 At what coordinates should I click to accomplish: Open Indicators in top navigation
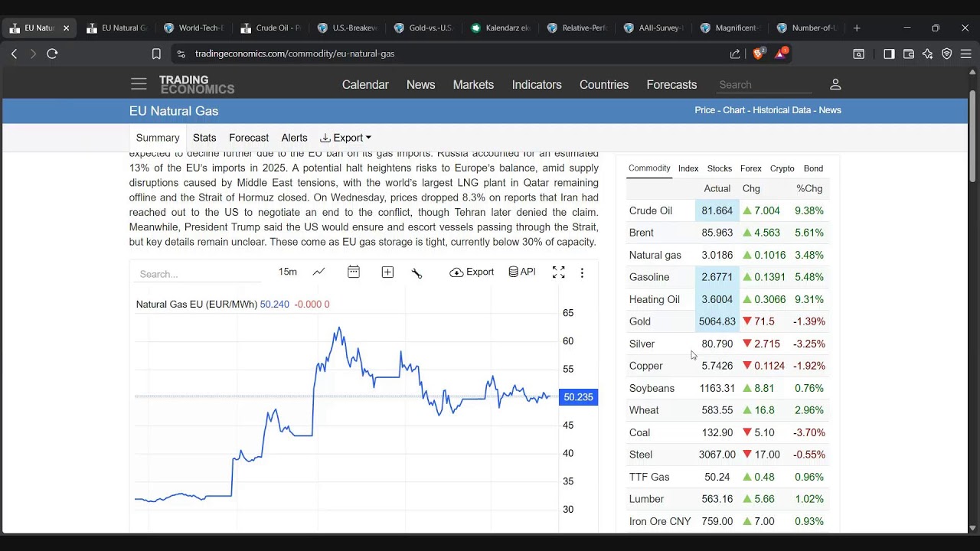tap(537, 84)
